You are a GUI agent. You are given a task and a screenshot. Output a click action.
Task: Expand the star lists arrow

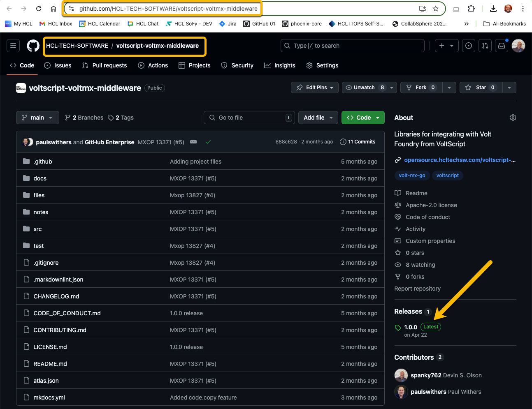click(x=509, y=88)
